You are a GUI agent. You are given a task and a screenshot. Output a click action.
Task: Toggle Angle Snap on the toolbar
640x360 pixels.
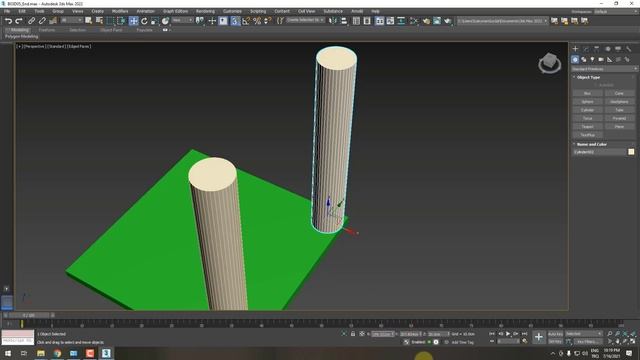[246, 20]
